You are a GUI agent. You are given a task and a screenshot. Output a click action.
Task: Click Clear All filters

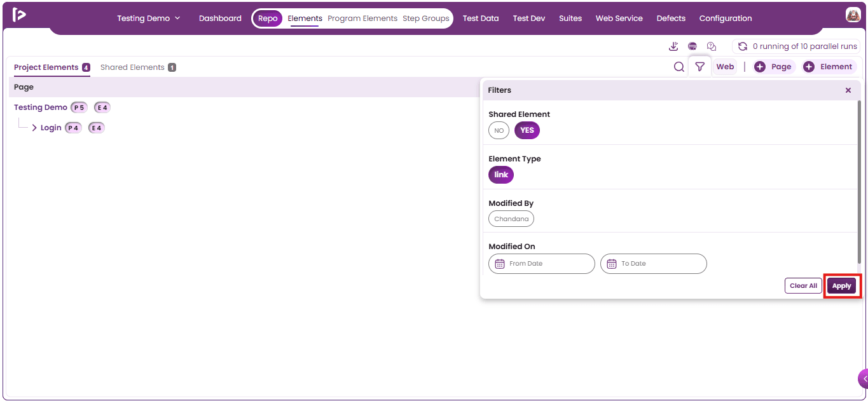(x=803, y=286)
